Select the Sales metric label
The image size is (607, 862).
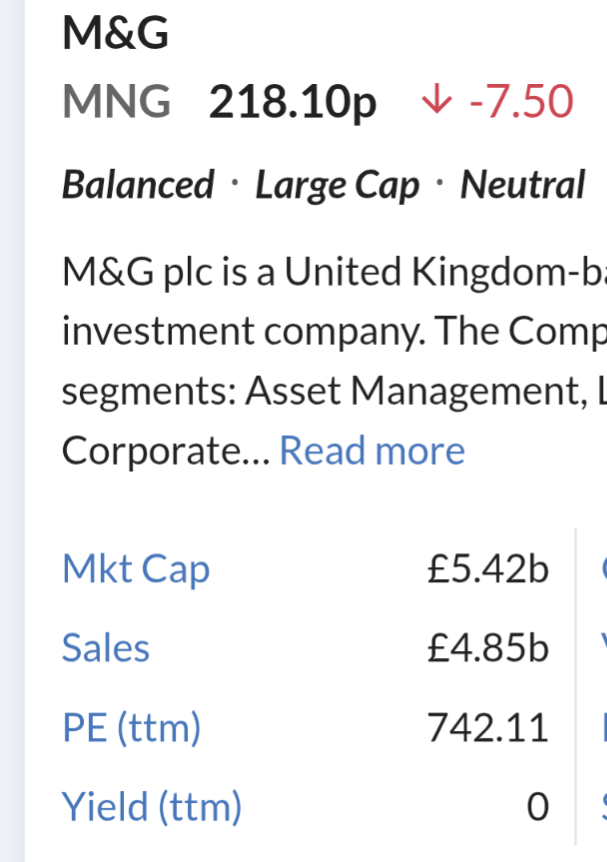[x=106, y=648]
